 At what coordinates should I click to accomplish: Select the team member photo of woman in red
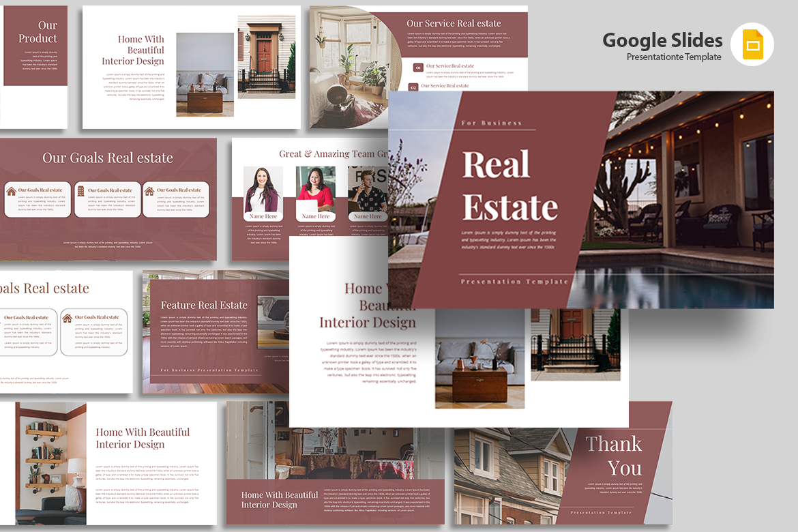[x=316, y=190]
